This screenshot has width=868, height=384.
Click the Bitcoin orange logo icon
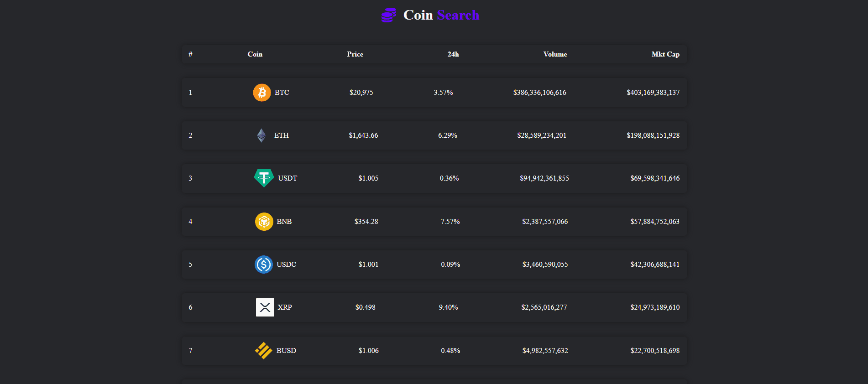tap(262, 93)
